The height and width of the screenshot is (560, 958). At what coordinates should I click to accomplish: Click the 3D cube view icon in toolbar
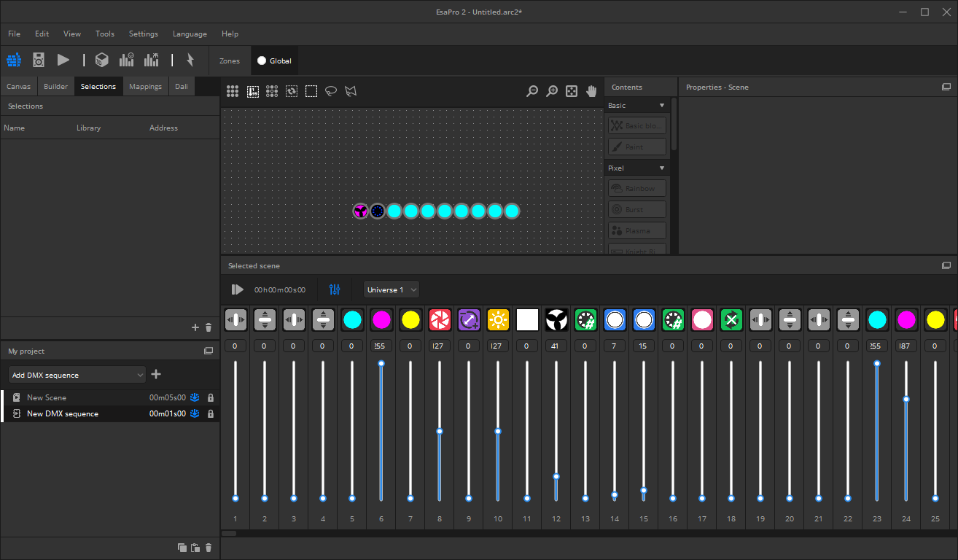[102, 61]
